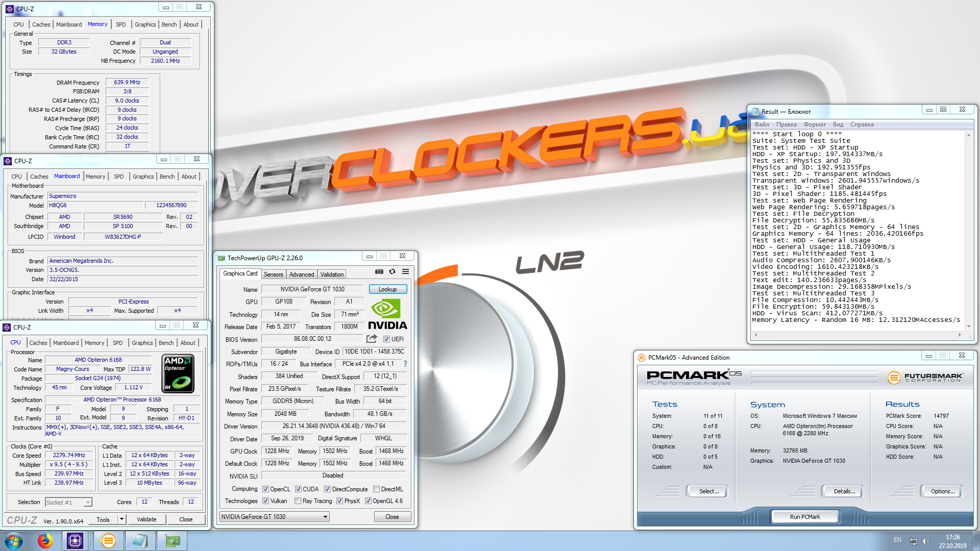Open the Файл menu in Notepad
The height and width of the screenshot is (551, 980).
pyautogui.click(x=762, y=124)
